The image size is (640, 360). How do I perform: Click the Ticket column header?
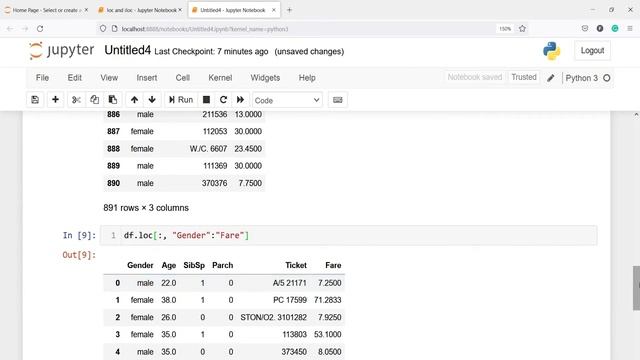coord(296,265)
